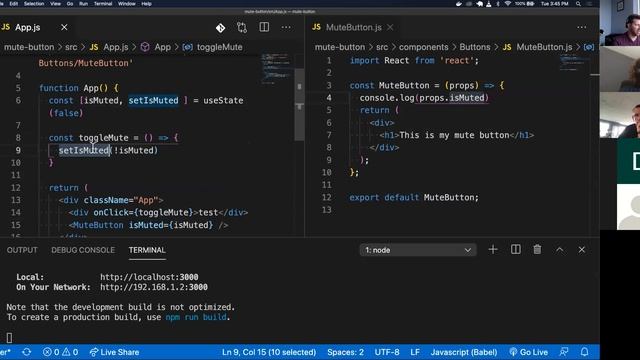Click Ln 9, Col 15 cursor position indicator
Viewport: 640px width, 360px height.
coord(269,352)
